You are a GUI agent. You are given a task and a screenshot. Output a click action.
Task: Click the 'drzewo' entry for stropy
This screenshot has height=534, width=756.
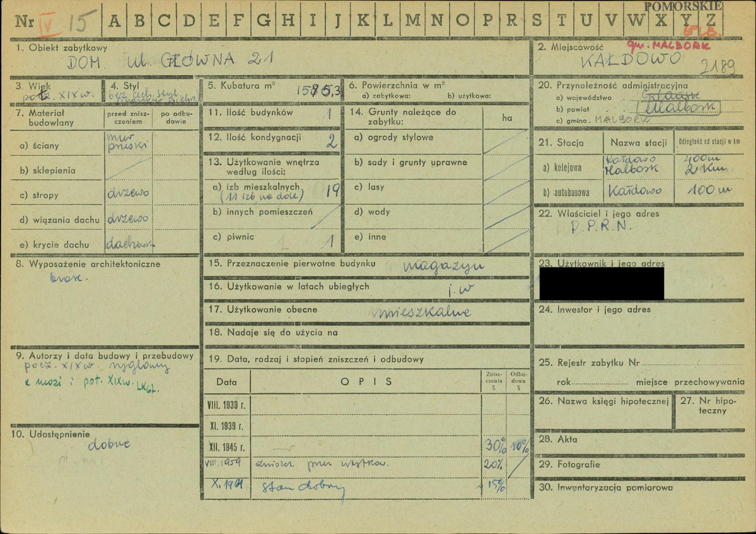(128, 194)
